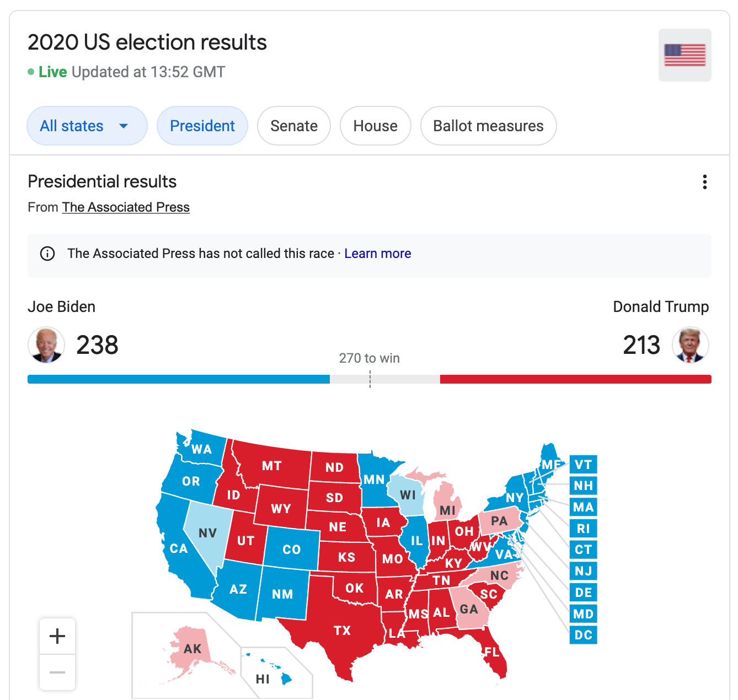Image resolution: width=738 pixels, height=700 pixels.
Task: Select the VT state label box
Action: (583, 465)
